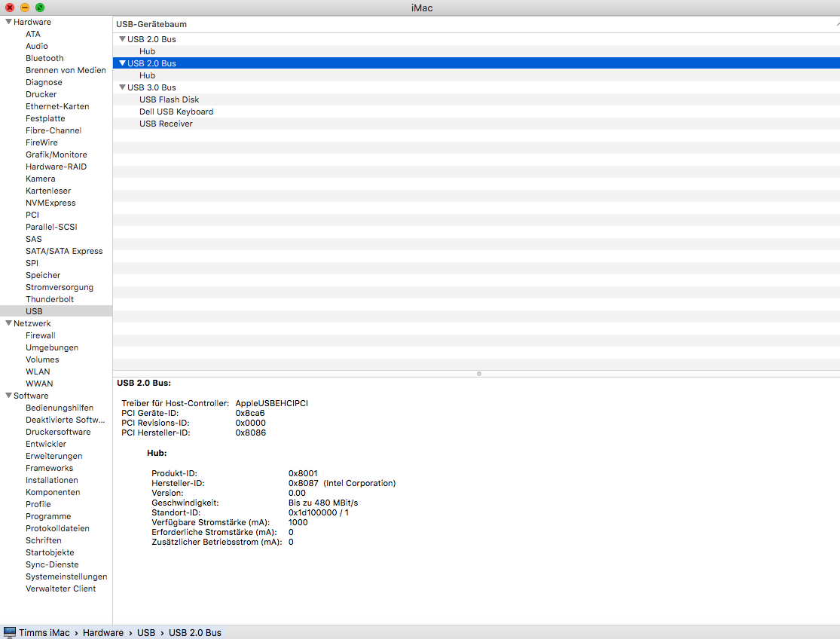Open PCI entry in sidebar
Screen dimensions: 840x639
tap(32, 215)
